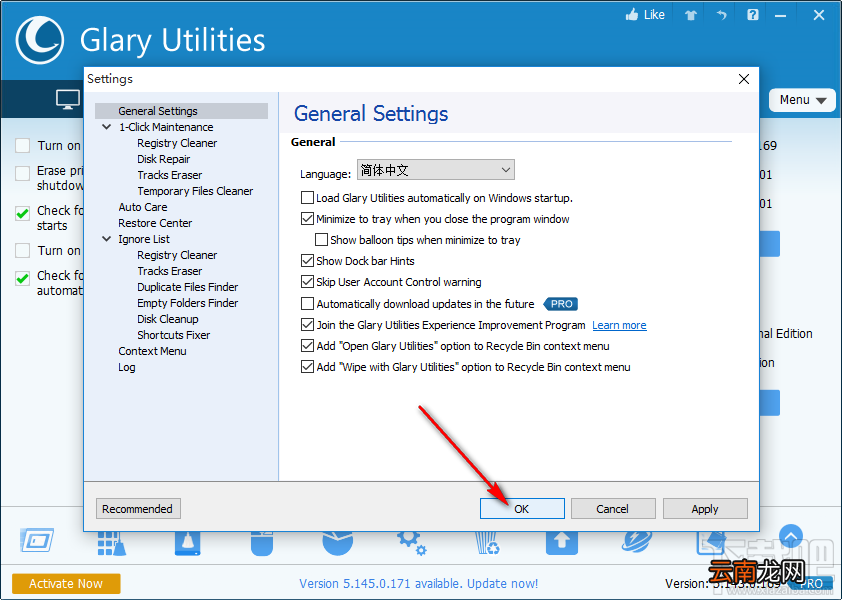Toggle Erase privacy on shutdown checkbox
This screenshot has width=842, height=600.
(x=23, y=174)
